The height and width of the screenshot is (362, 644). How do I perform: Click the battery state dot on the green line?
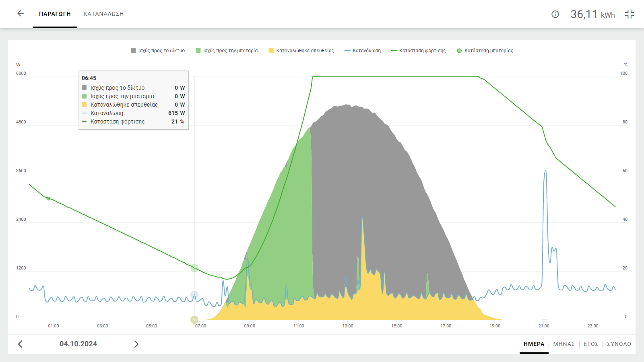(x=48, y=199)
